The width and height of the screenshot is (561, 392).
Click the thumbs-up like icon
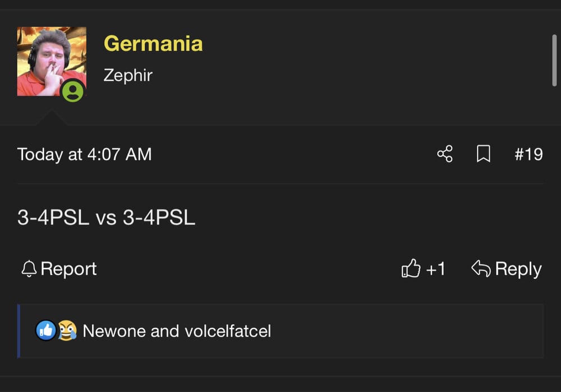pyautogui.click(x=411, y=268)
